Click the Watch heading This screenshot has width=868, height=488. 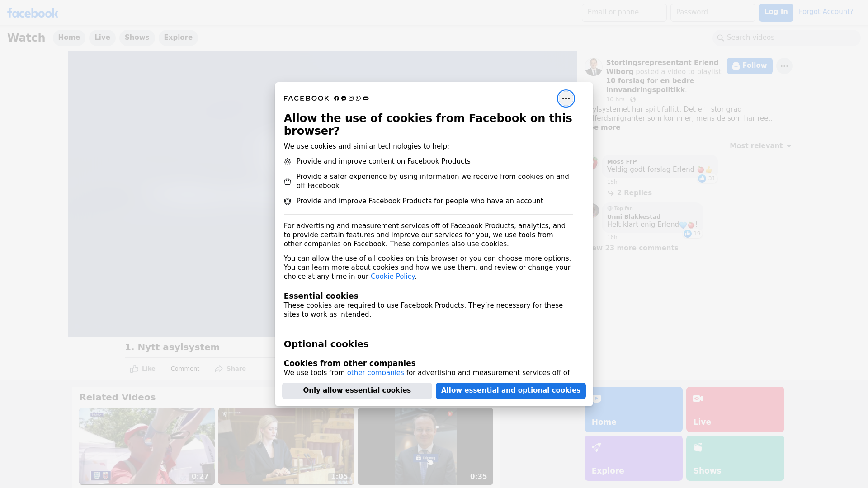26,38
